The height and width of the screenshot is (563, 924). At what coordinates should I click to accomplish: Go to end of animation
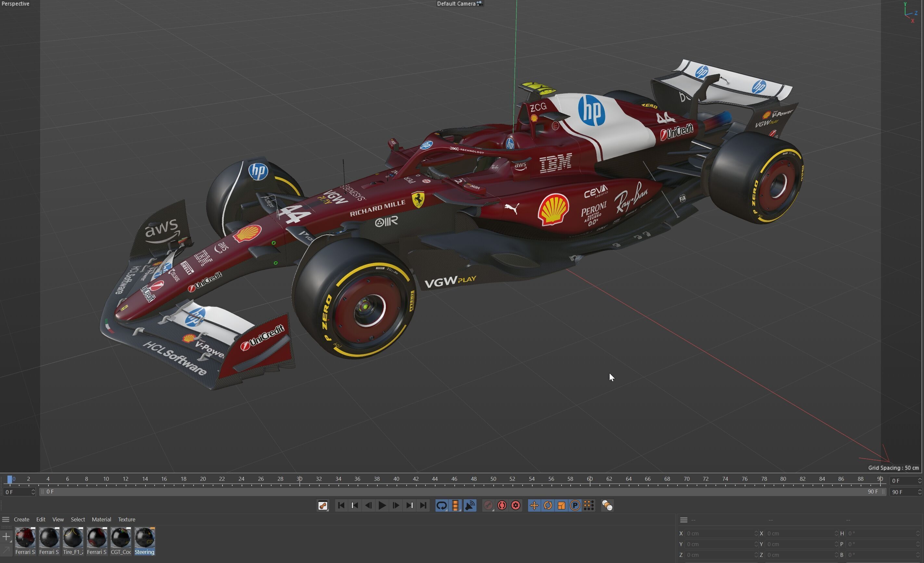(423, 505)
